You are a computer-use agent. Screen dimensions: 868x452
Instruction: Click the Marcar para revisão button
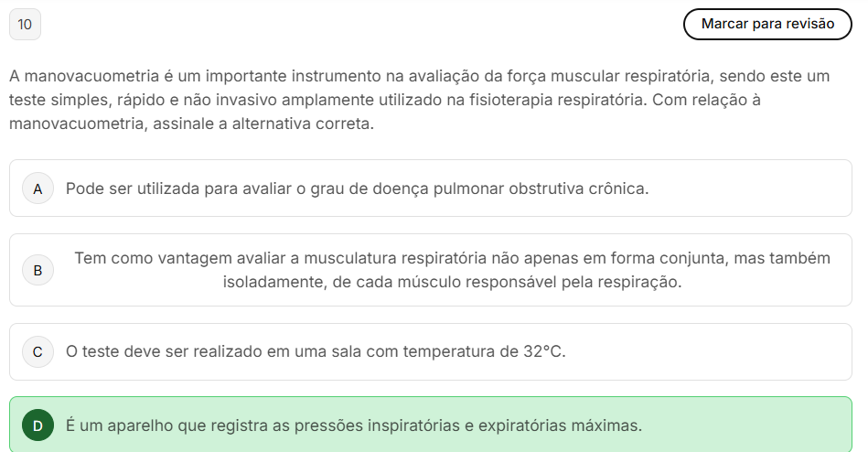coord(767,24)
